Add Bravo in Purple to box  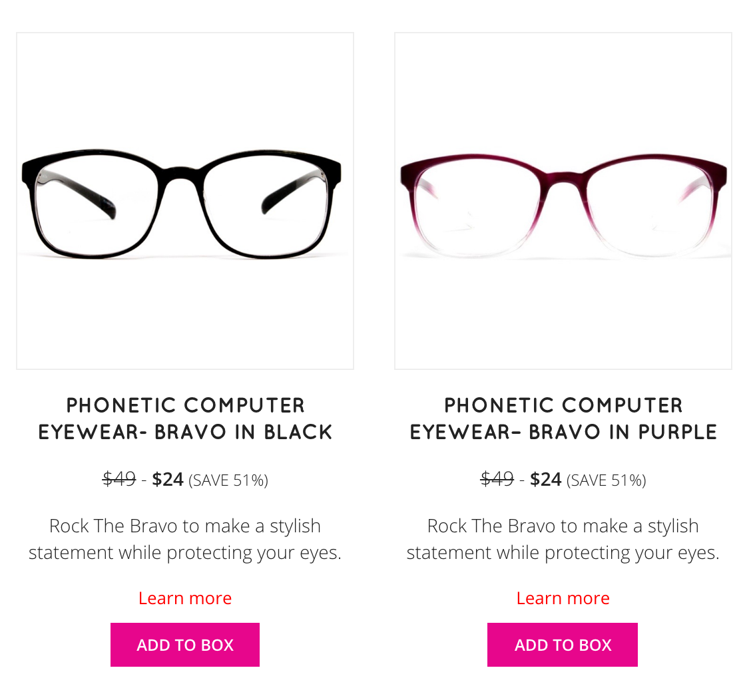tap(563, 645)
